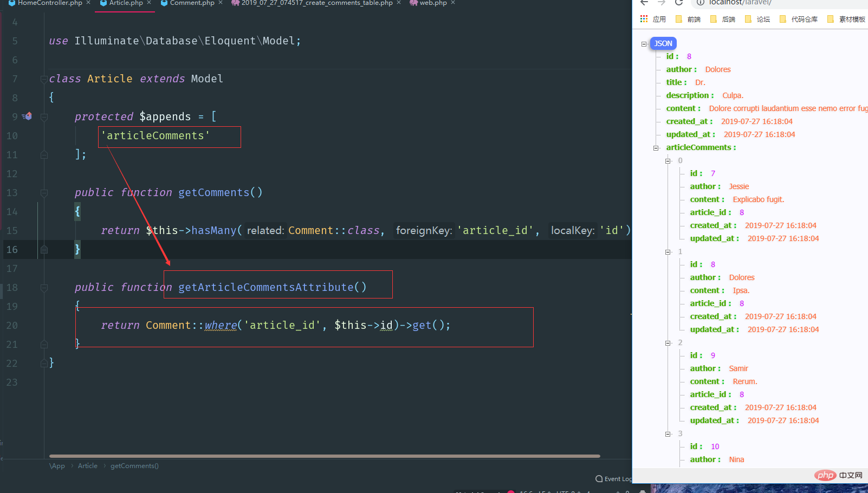The width and height of the screenshot is (868, 493).
Task: Close the Comment.php editor tab
Action: click(221, 3)
